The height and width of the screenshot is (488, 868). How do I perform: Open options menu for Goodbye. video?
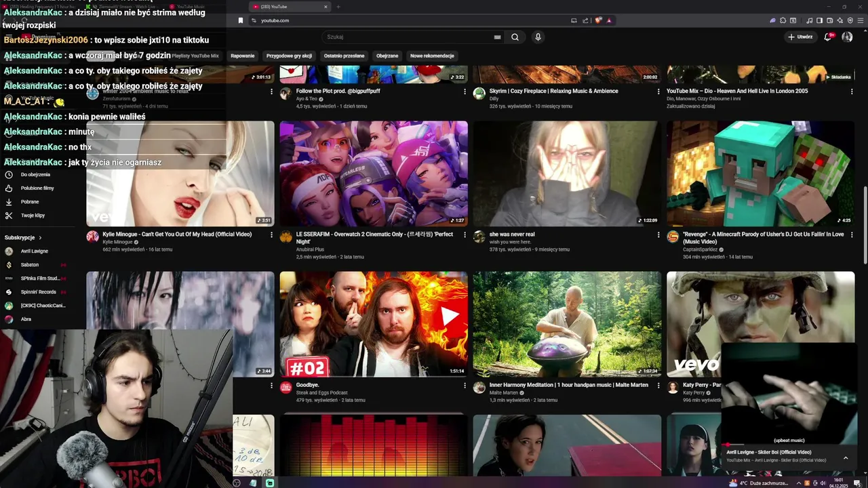[x=465, y=385]
